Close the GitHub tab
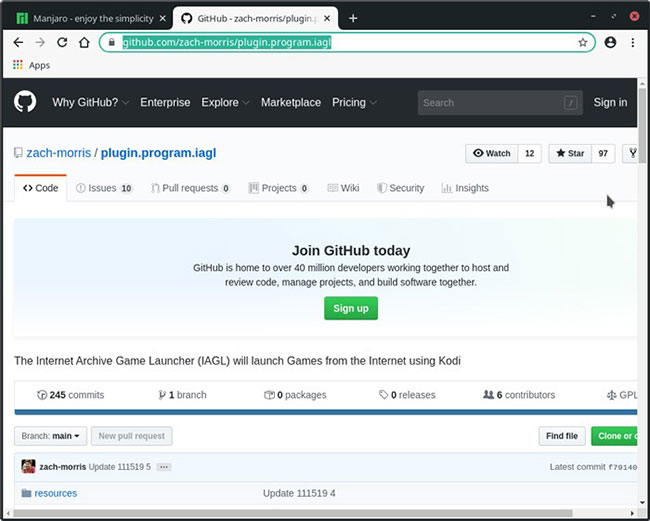The width and height of the screenshot is (650, 521). tap(327, 18)
